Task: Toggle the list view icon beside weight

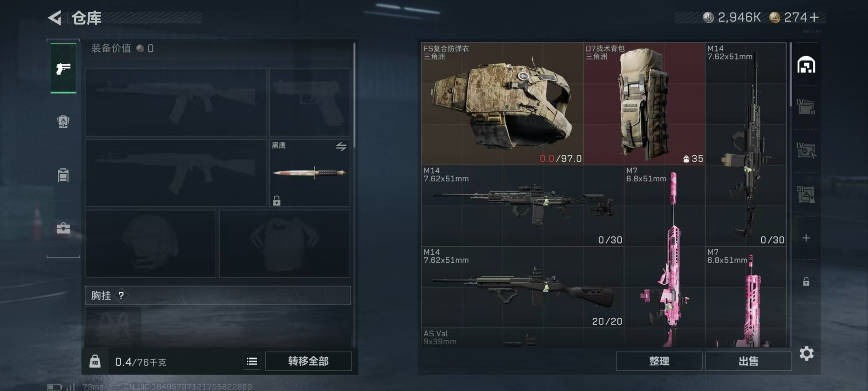Action: [x=252, y=361]
